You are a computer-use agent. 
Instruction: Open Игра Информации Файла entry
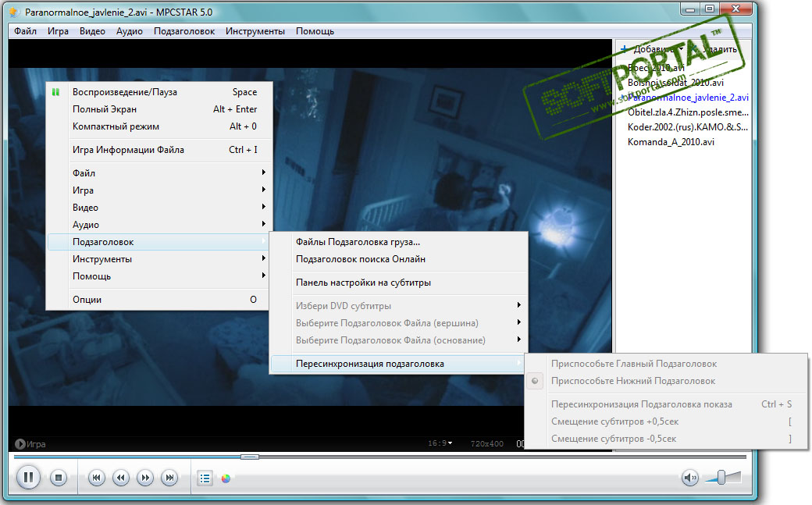(x=159, y=150)
